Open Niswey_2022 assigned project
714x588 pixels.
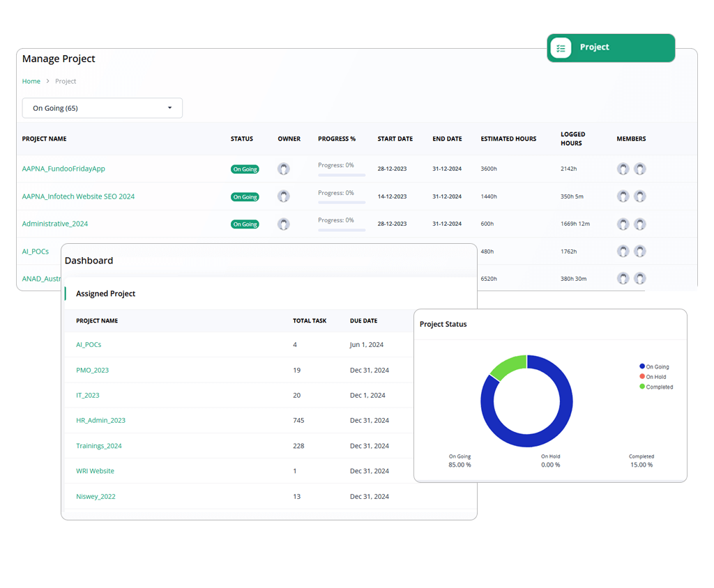pos(96,496)
